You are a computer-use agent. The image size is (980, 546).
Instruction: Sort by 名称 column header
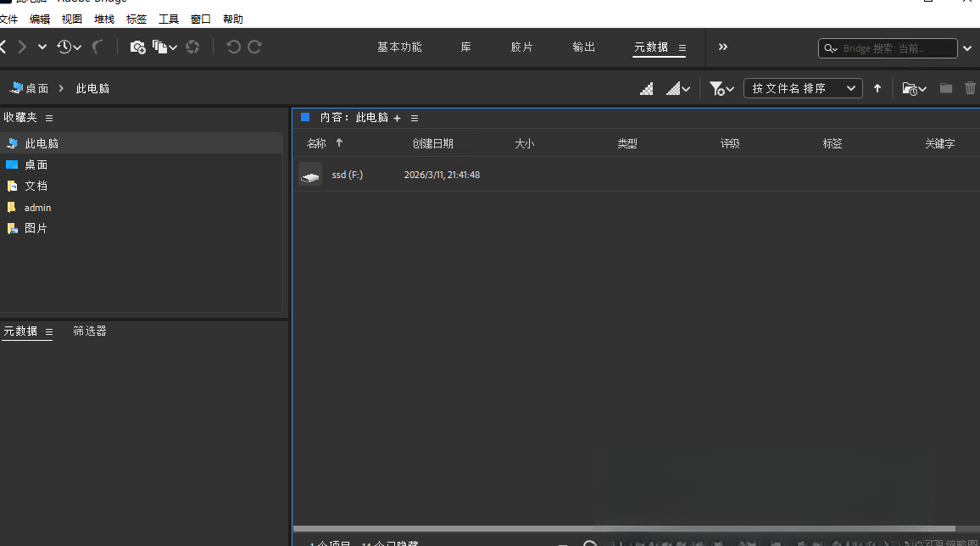(x=316, y=143)
